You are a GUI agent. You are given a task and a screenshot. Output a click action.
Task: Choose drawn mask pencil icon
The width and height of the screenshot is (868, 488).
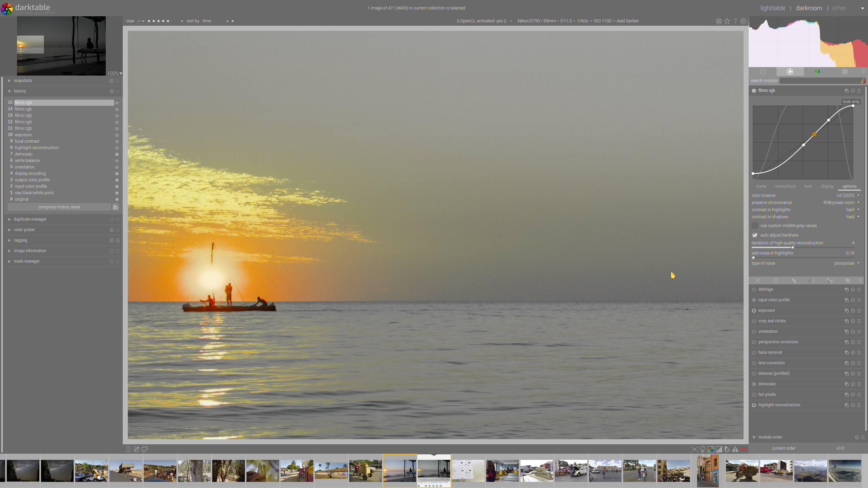tap(794, 280)
